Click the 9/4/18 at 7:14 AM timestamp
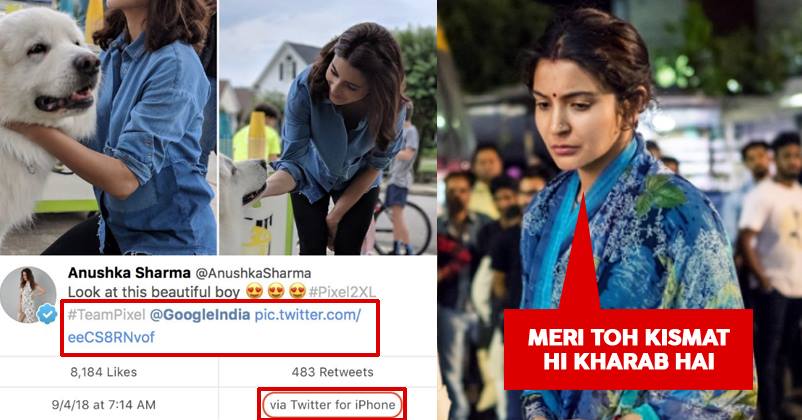The width and height of the screenshot is (802, 420). coord(103,405)
